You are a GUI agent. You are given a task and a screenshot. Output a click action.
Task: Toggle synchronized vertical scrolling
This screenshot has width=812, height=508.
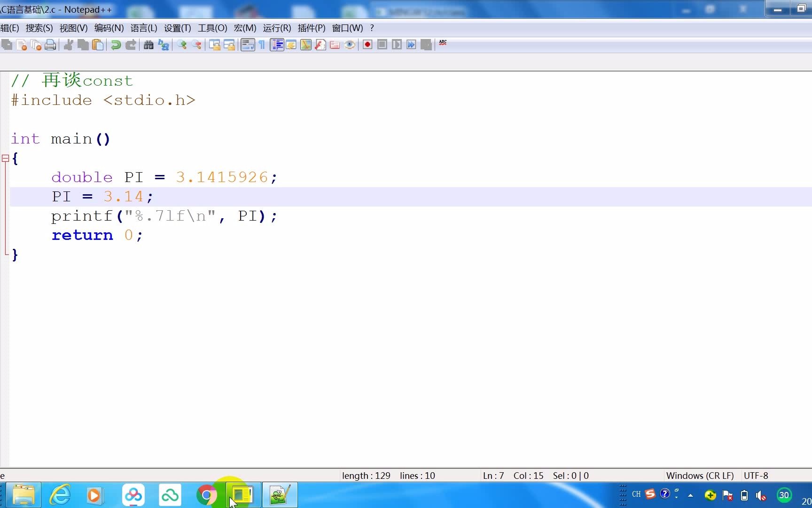(215, 45)
